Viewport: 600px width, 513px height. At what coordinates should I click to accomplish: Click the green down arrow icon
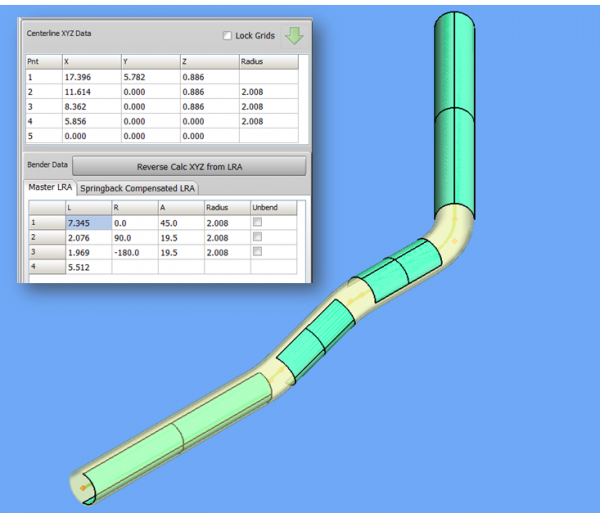click(294, 36)
